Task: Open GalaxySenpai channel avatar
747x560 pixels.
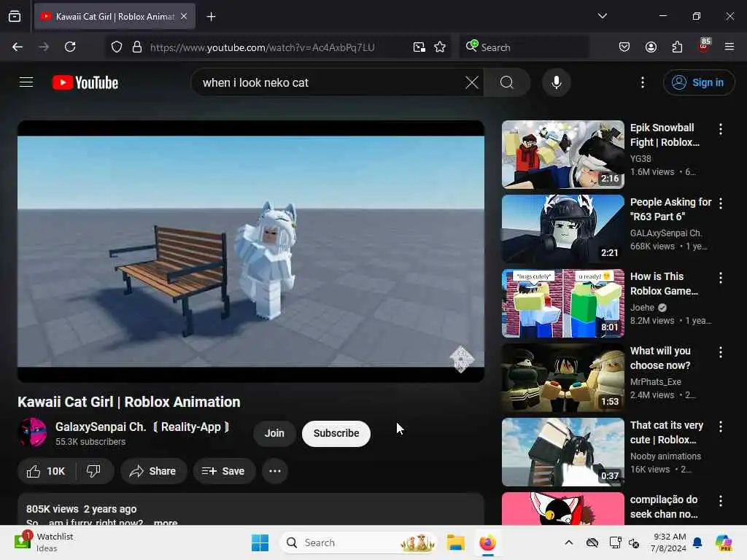Action: (32, 432)
